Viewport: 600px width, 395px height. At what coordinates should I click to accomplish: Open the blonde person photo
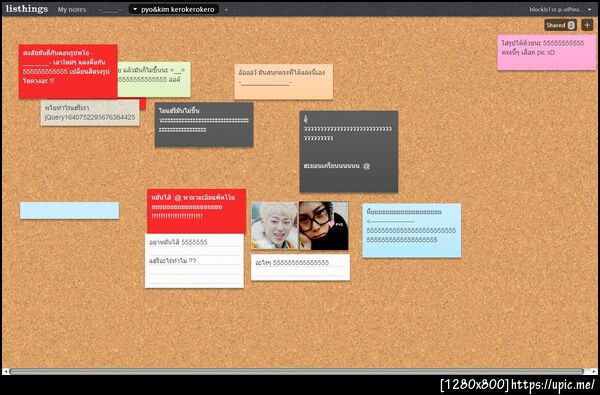[274, 226]
